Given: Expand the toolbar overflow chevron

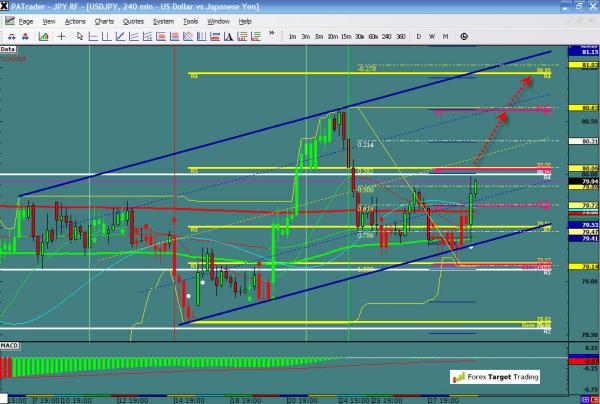Looking at the screenshot, I should click(x=270, y=35).
